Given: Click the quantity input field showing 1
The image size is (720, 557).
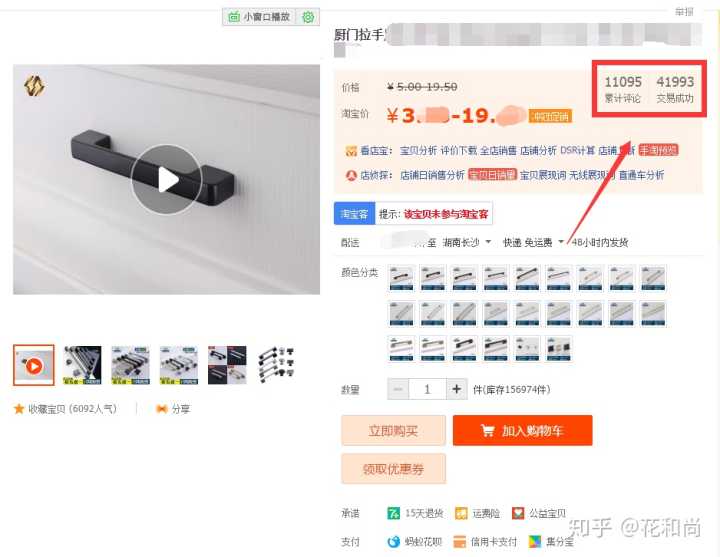Looking at the screenshot, I should [x=427, y=389].
